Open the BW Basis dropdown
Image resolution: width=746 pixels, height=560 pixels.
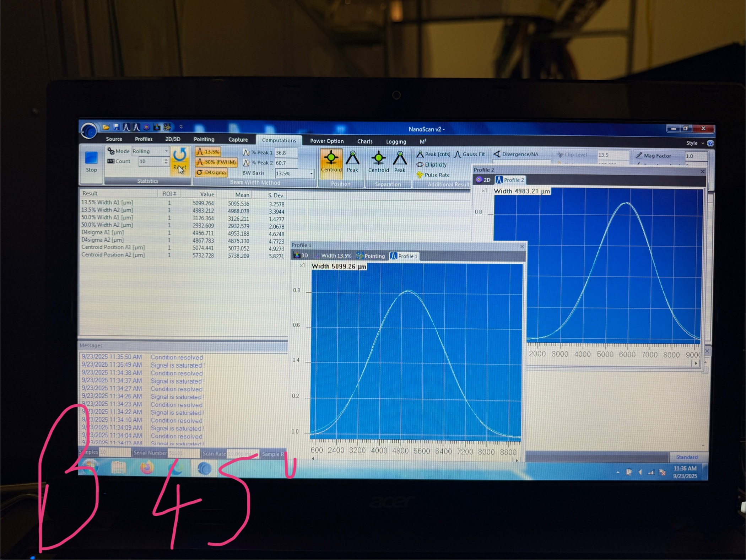[x=311, y=174]
